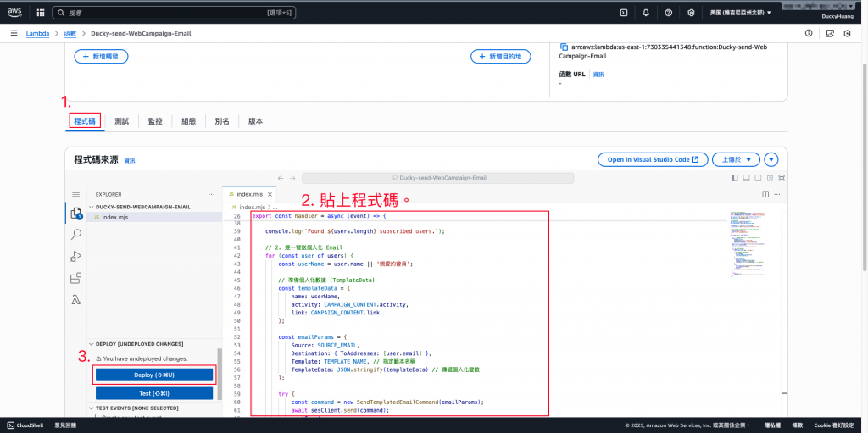Screen dimensions: 868x433
Task: Toggle the Lambda side navigation hamburger
Action: (14, 33)
